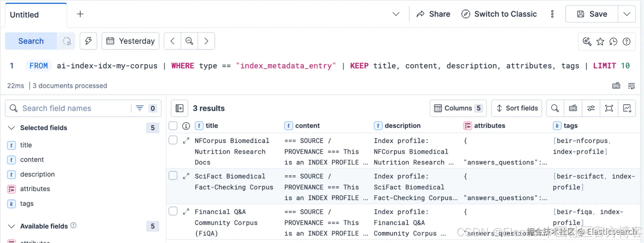
Task: Open the ES|QL help question icon
Action: click(627, 42)
